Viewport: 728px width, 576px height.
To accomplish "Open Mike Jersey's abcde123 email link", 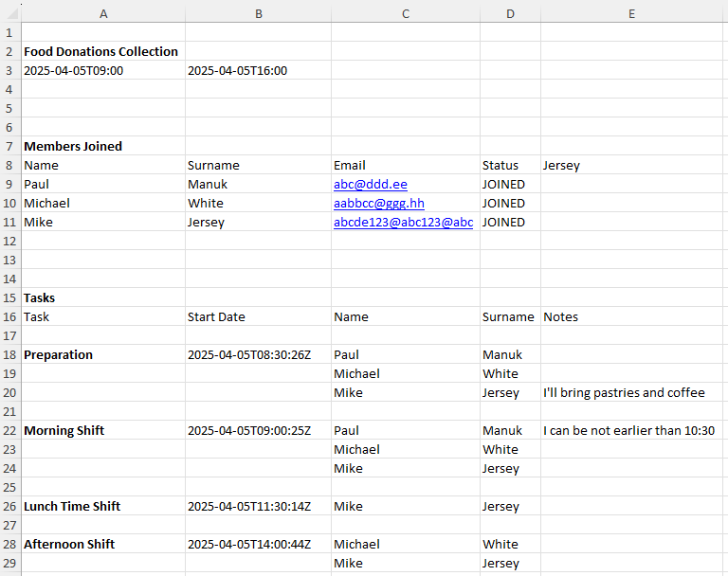I will coord(403,222).
